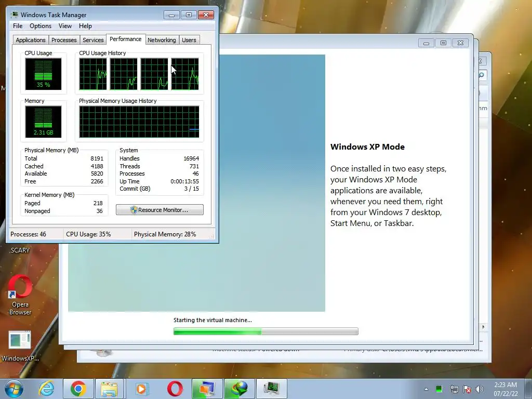This screenshot has height=399, width=532.
Task: Switch to Windows Virtual PC taskbar button
Action: pos(207,389)
